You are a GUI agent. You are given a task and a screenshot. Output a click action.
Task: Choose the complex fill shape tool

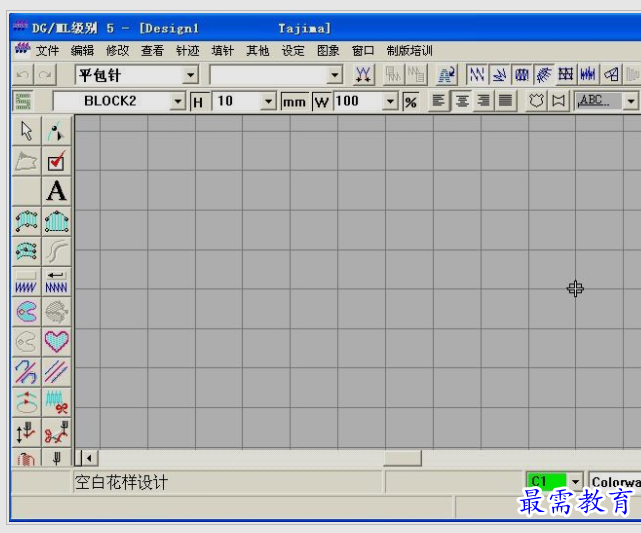[x=27, y=312]
